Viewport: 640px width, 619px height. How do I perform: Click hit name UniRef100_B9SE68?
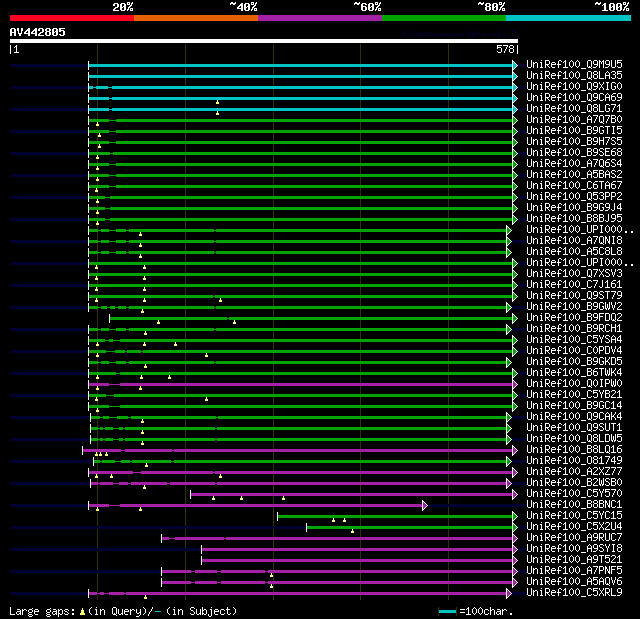(x=574, y=153)
